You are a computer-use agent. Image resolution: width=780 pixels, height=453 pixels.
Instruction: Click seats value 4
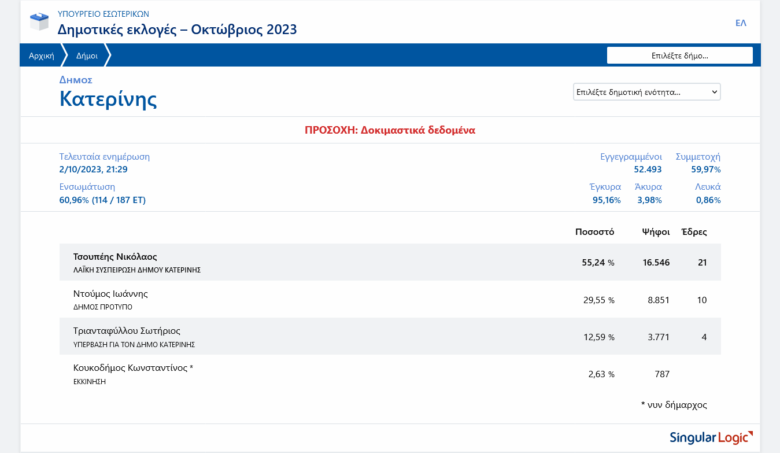pyautogui.click(x=704, y=337)
